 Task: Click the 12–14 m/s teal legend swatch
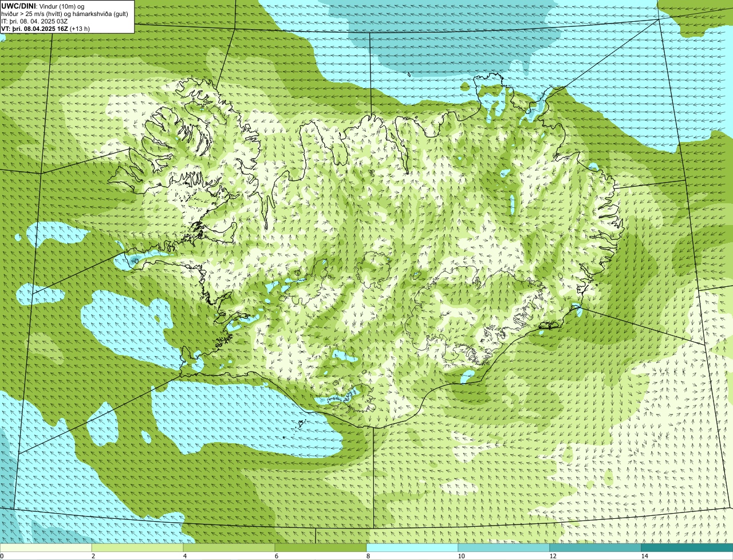point(596,547)
